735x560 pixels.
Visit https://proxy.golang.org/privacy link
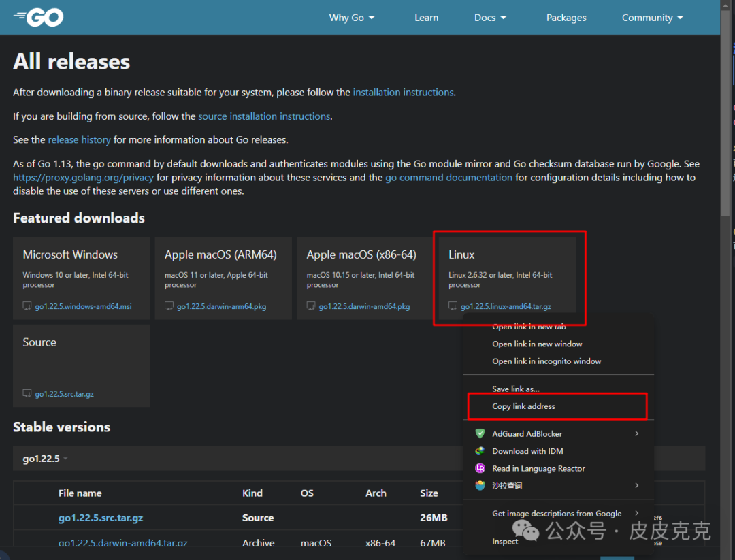coord(84,178)
